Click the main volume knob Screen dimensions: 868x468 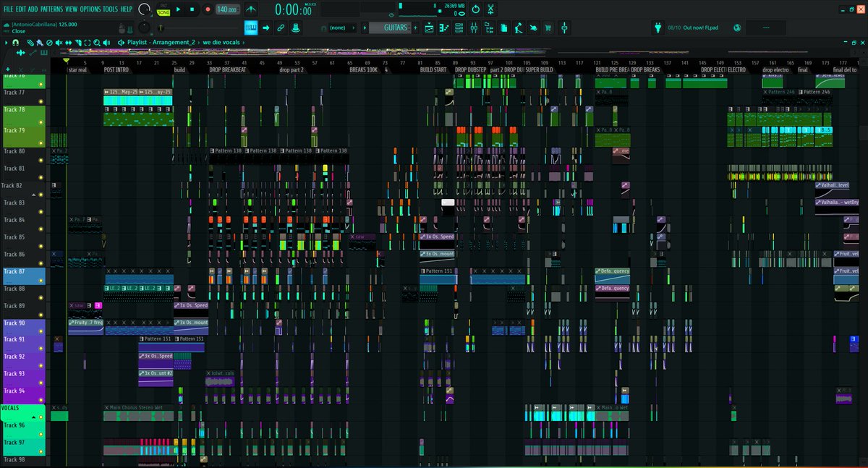point(144,9)
